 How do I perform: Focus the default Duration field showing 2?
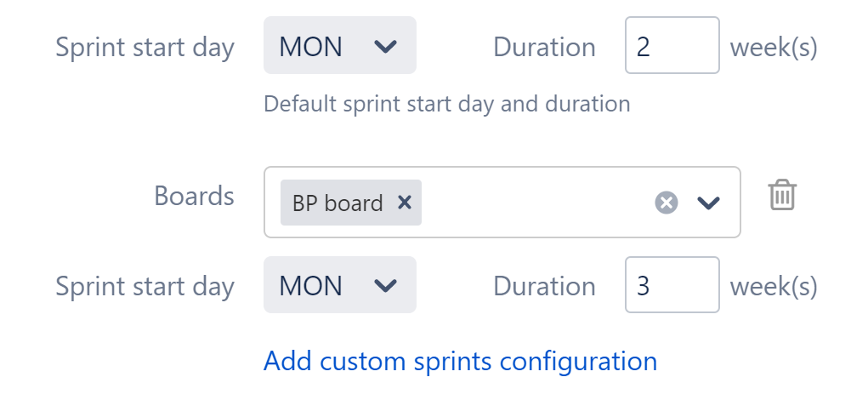pos(672,46)
